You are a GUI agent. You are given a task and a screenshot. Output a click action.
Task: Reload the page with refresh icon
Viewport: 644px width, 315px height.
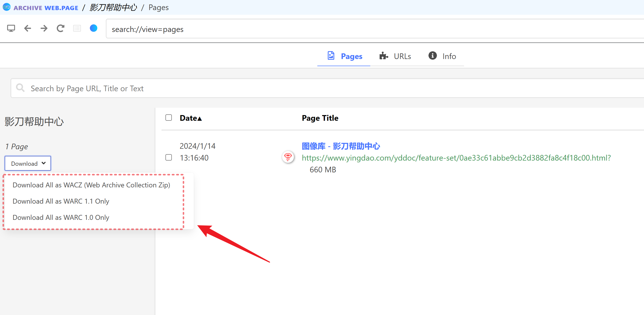point(61,29)
